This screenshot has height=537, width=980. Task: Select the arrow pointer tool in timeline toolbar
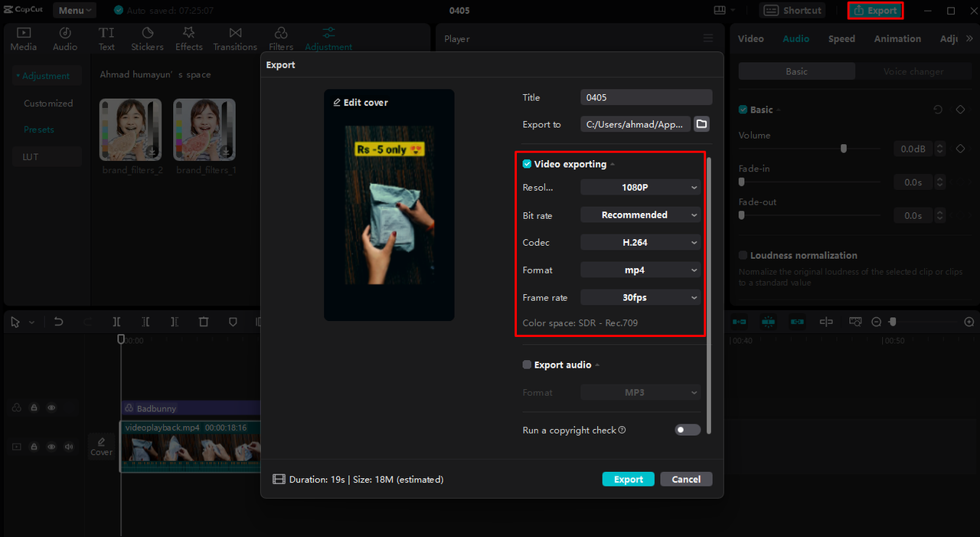[15, 323]
